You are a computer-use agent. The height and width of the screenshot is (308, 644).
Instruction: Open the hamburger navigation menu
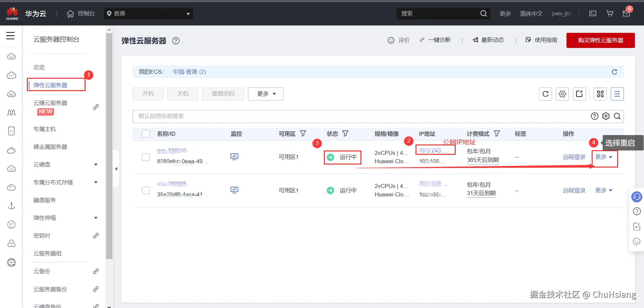(x=10, y=36)
